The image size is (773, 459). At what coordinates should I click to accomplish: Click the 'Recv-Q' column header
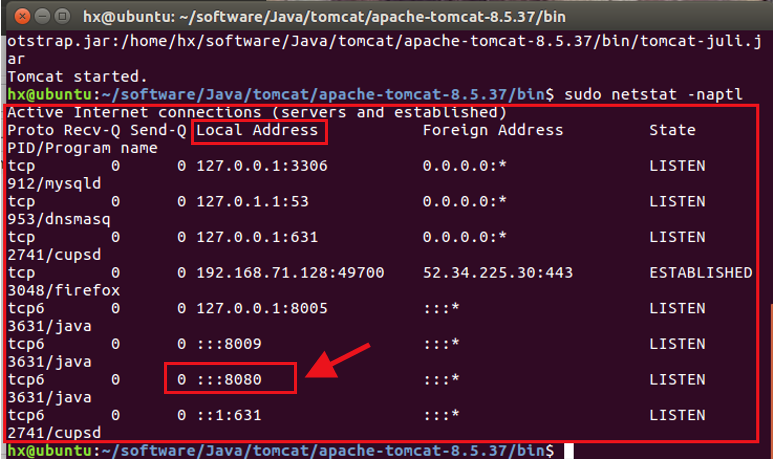click(92, 130)
